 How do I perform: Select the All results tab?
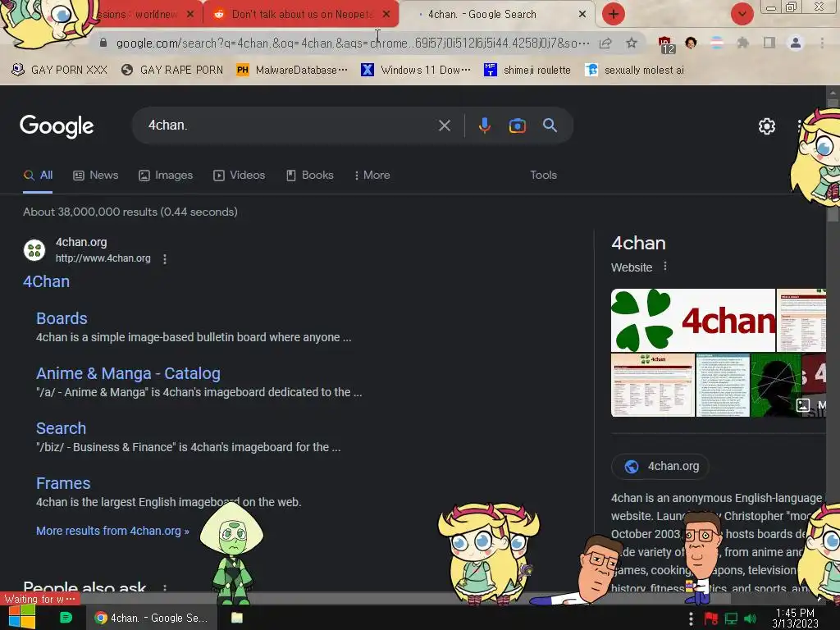point(38,176)
